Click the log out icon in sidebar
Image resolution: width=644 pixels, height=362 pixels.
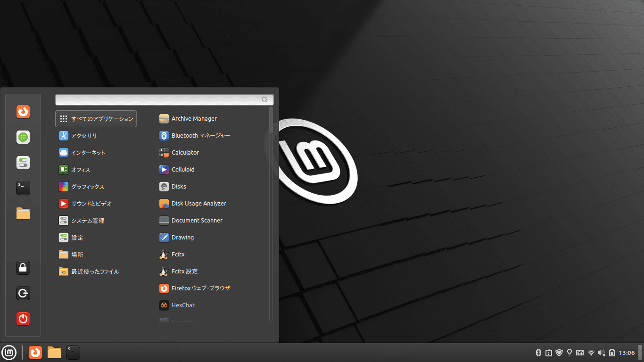click(x=23, y=293)
